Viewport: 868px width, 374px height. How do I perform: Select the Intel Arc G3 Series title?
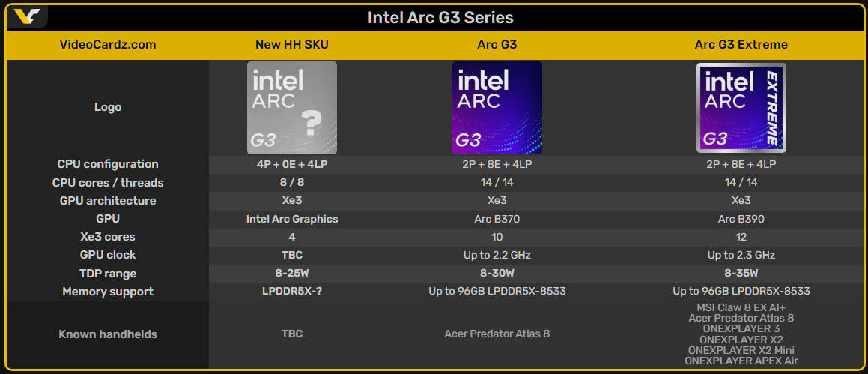[x=440, y=18]
